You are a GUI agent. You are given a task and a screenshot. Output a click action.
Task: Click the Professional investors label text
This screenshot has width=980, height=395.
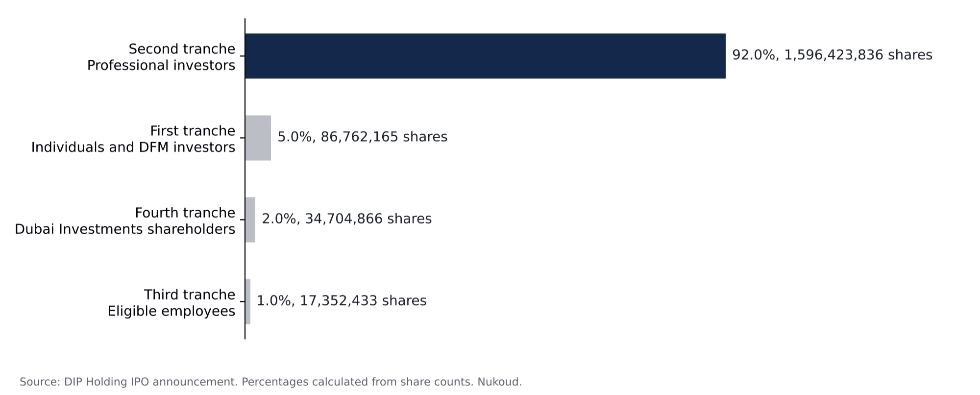pyautogui.click(x=161, y=65)
